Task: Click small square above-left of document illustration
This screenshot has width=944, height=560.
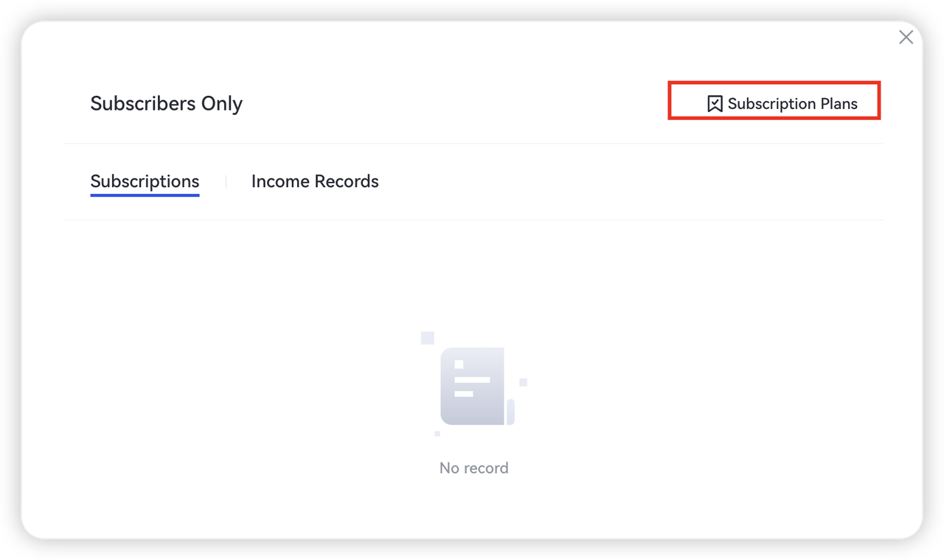Action: pos(427,337)
